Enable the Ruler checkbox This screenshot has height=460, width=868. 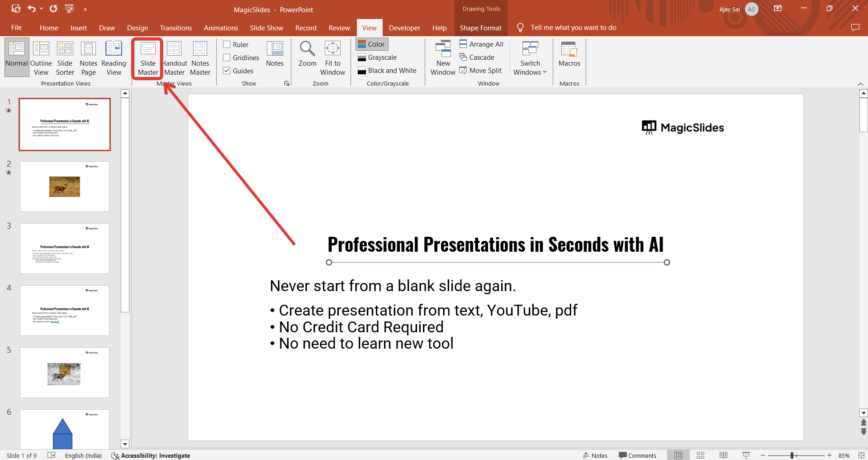(x=227, y=44)
